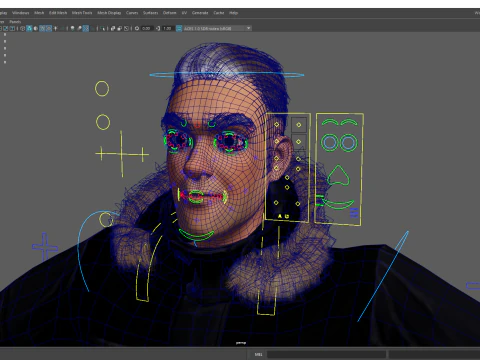Open the viewport Panels menu
Image resolution: width=480 pixels, height=360 pixels.
(x=15, y=22)
